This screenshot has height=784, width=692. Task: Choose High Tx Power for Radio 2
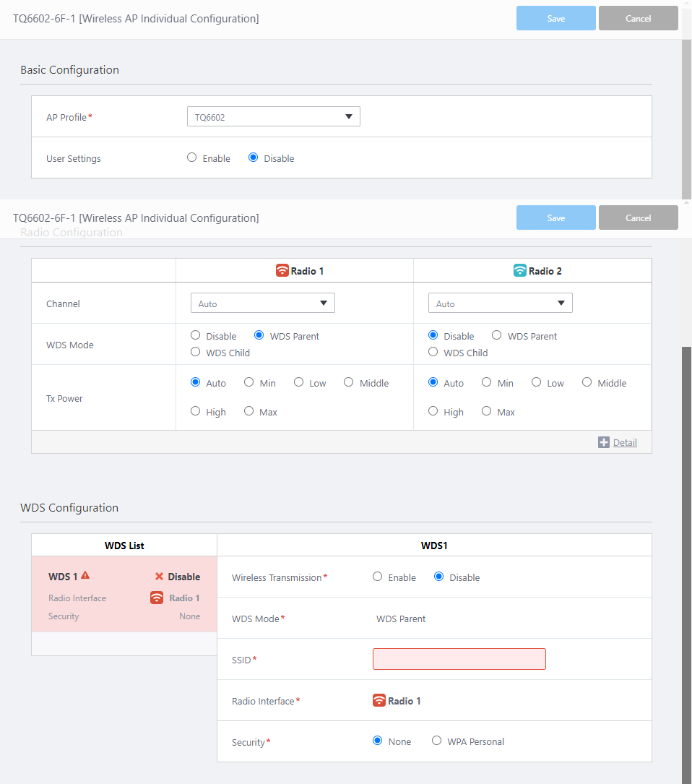pos(433,411)
